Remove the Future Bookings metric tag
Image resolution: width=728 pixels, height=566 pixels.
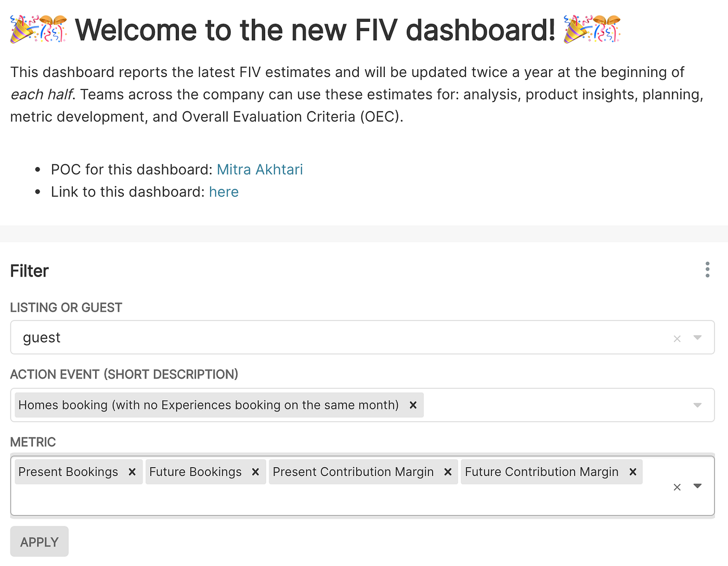pos(255,472)
